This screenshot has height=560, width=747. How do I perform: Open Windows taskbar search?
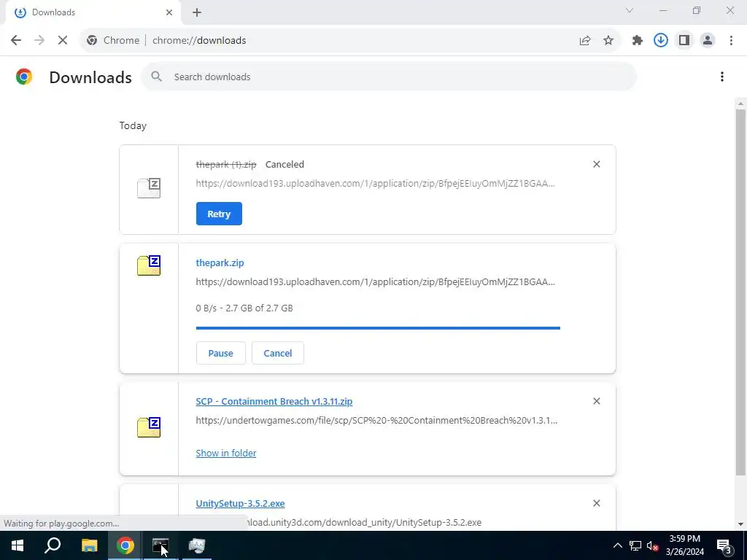point(53,545)
